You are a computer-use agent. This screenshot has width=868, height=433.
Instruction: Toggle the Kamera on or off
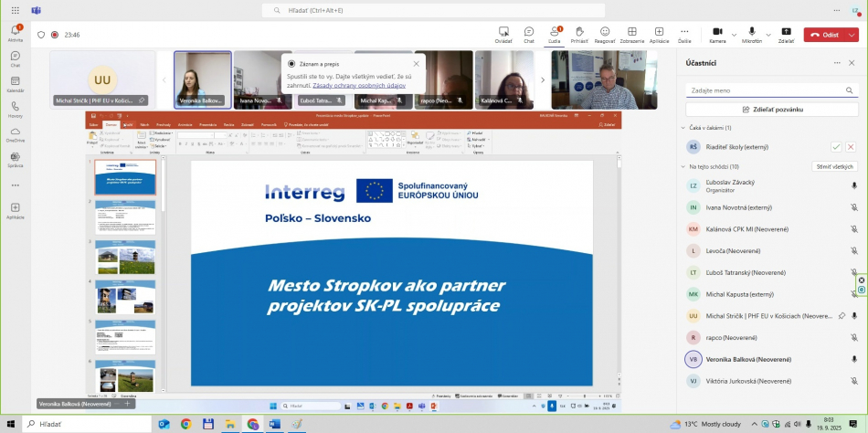coord(717,34)
